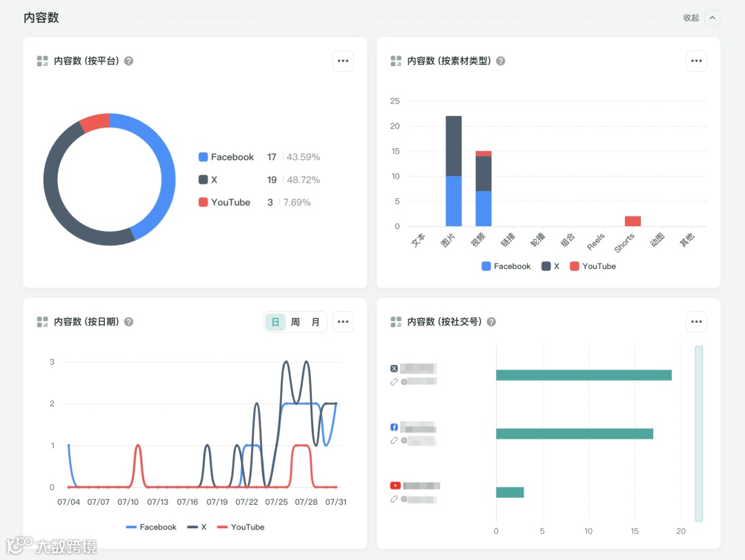
Task: Show help tooltip for 内容数 (按社交号)
Action: (x=492, y=322)
